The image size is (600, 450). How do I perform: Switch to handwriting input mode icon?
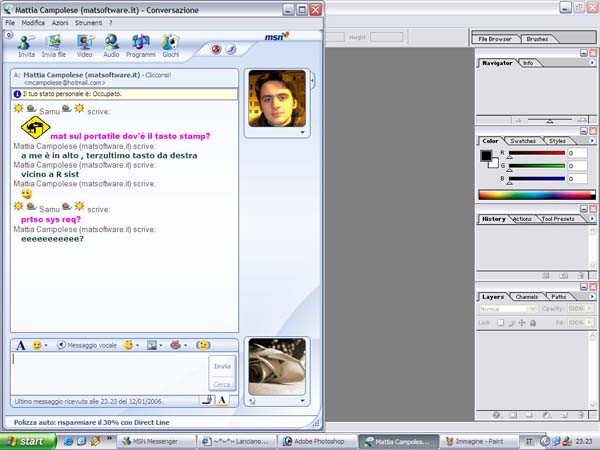point(207,400)
